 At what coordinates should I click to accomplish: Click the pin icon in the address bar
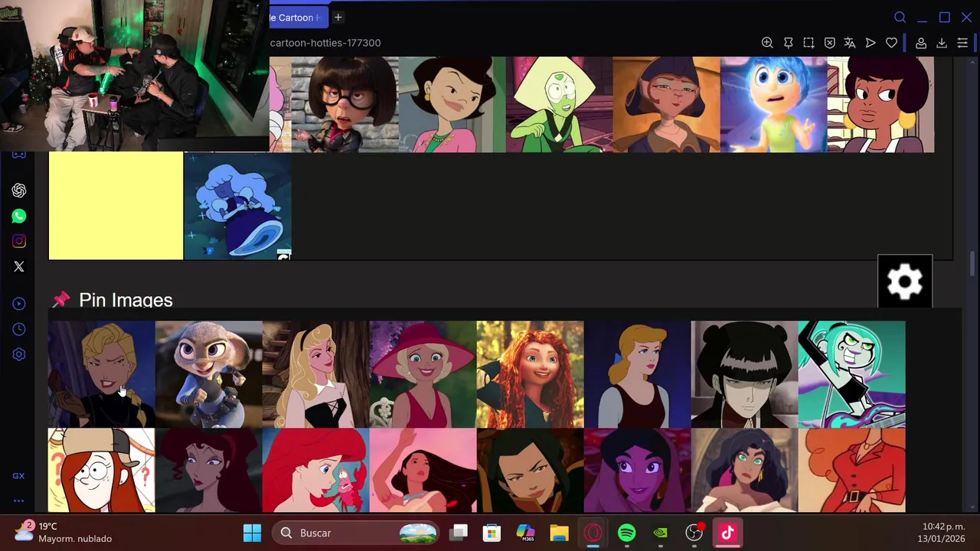788,43
